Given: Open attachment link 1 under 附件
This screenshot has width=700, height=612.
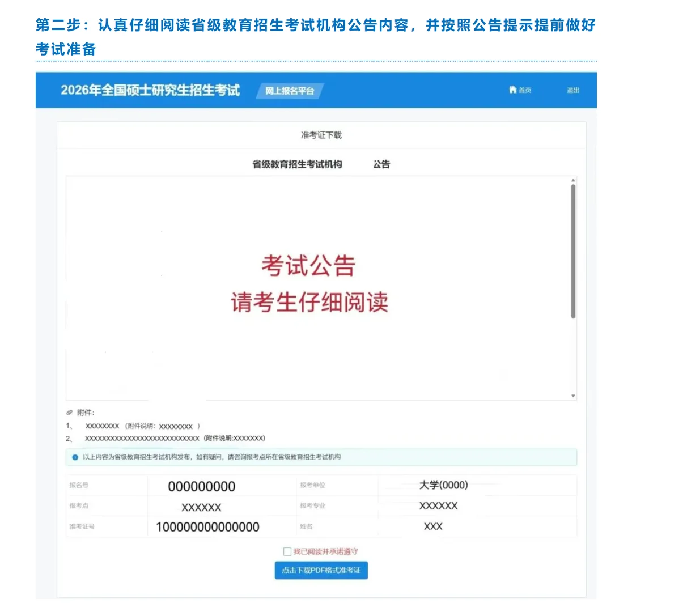Looking at the screenshot, I should [x=103, y=426].
